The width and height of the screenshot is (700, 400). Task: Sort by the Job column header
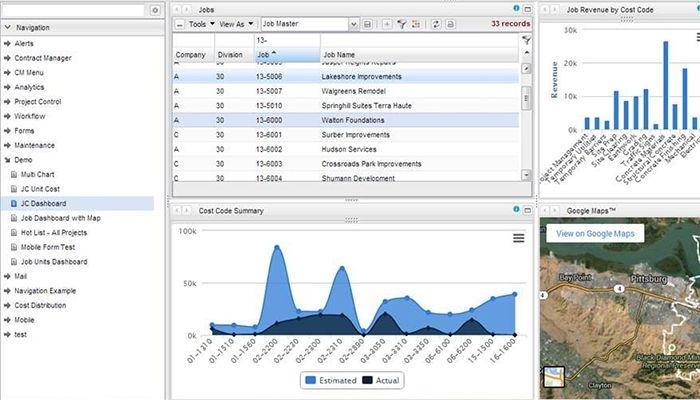pyautogui.click(x=287, y=55)
